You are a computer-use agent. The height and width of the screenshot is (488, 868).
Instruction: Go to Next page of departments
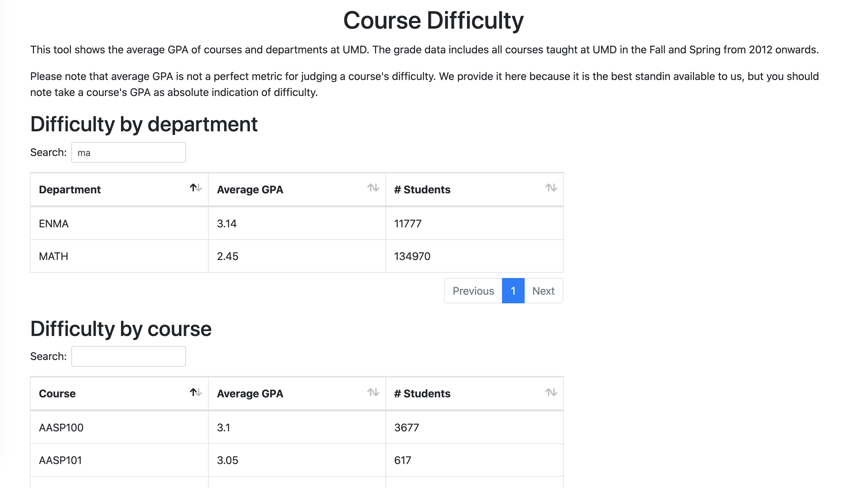tap(543, 291)
